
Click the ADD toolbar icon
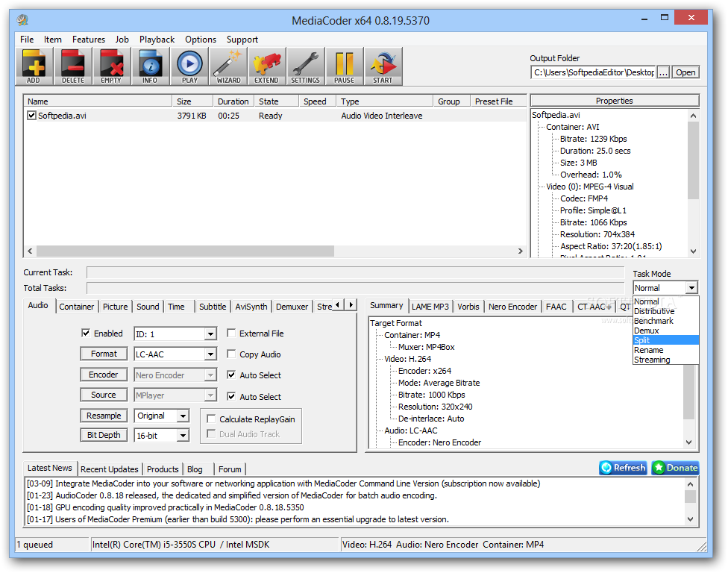[x=34, y=66]
